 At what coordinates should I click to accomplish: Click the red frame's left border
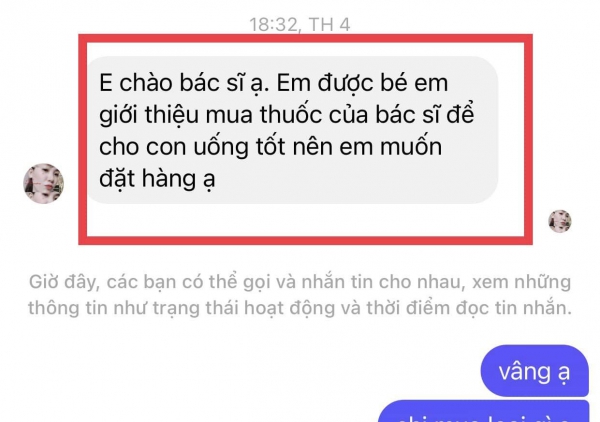coord(83,139)
